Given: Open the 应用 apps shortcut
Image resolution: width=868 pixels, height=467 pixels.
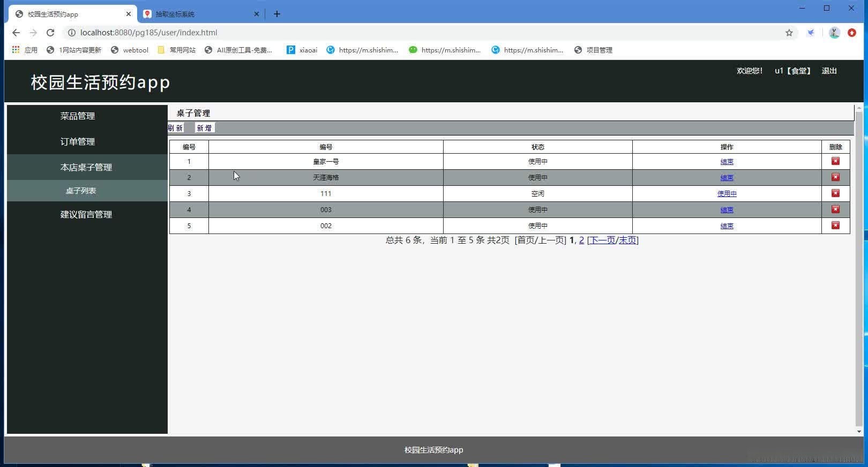Looking at the screenshot, I should tap(25, 50).
